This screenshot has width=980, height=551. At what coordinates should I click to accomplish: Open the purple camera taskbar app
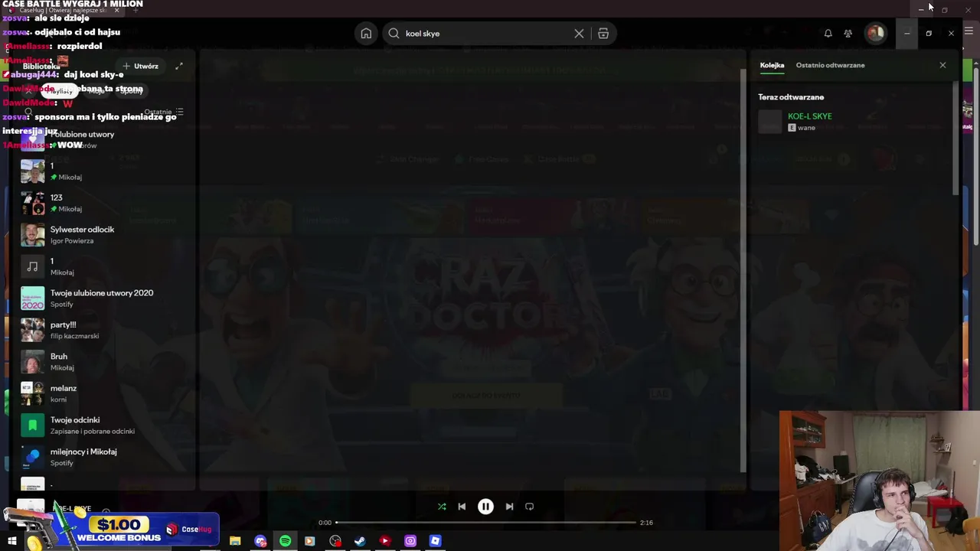pos(410,541)
